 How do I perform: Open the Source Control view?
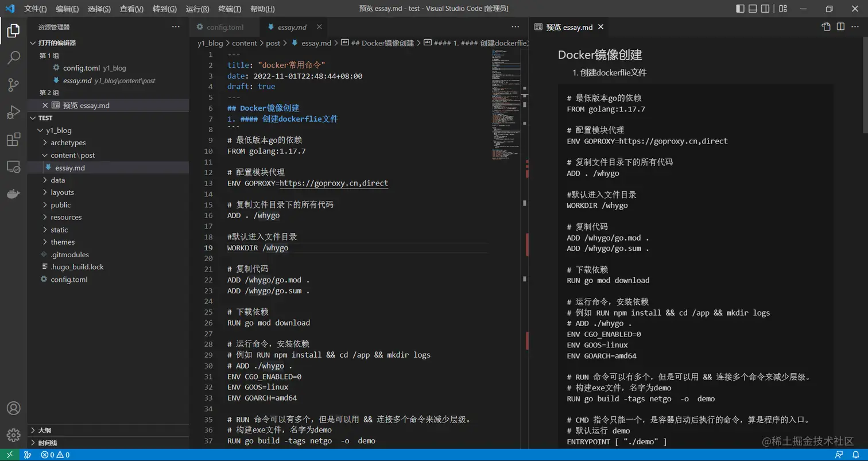point(13,86)
